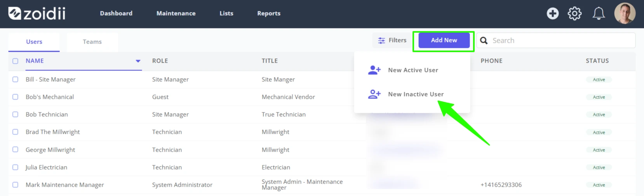Open the Reports menu
The width and height of the screenshot is (644, 196).
pyautogui.click(x=269, y=13)
